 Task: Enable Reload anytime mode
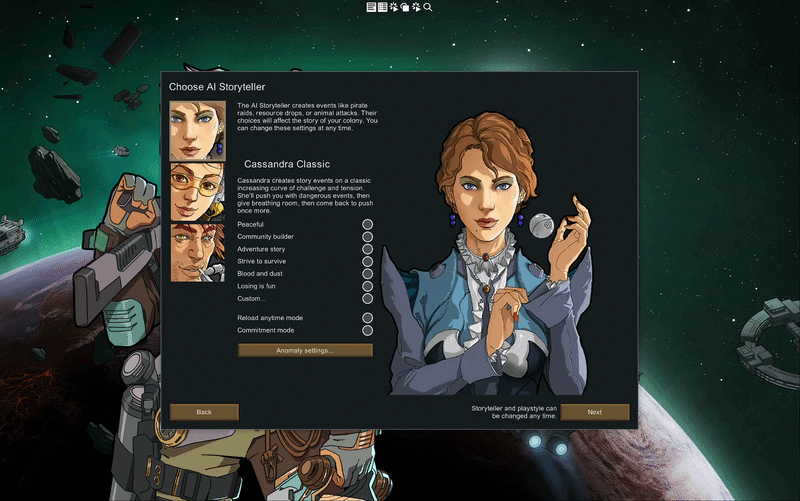367,318
